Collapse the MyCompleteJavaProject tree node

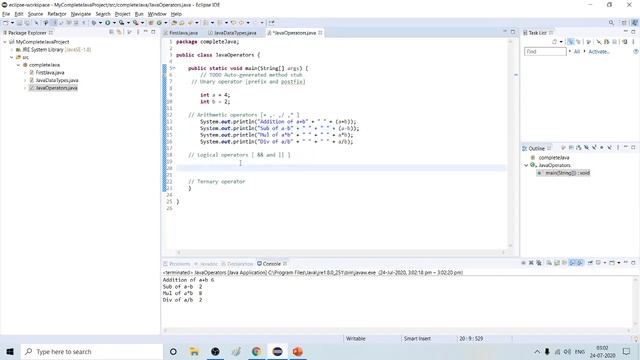5,42
